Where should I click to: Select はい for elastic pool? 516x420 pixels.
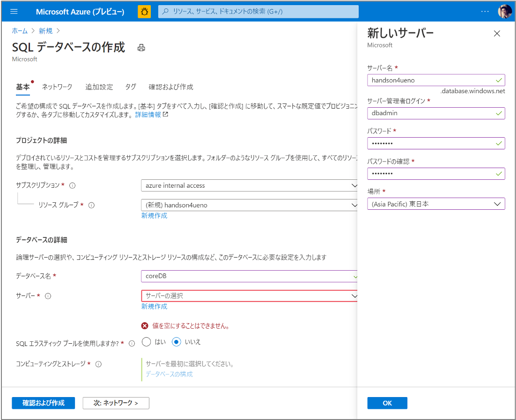(x=147, y=342)
